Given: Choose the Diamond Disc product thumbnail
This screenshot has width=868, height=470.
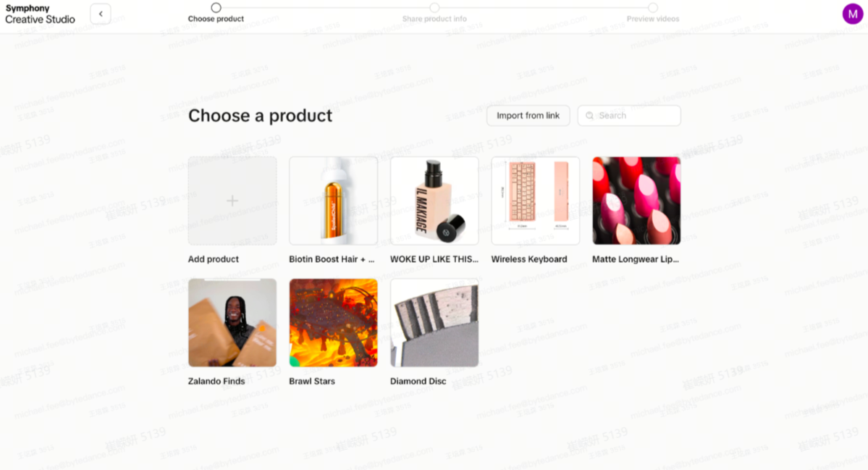Looking at the screenshot, I should click(x=434, y=323).
